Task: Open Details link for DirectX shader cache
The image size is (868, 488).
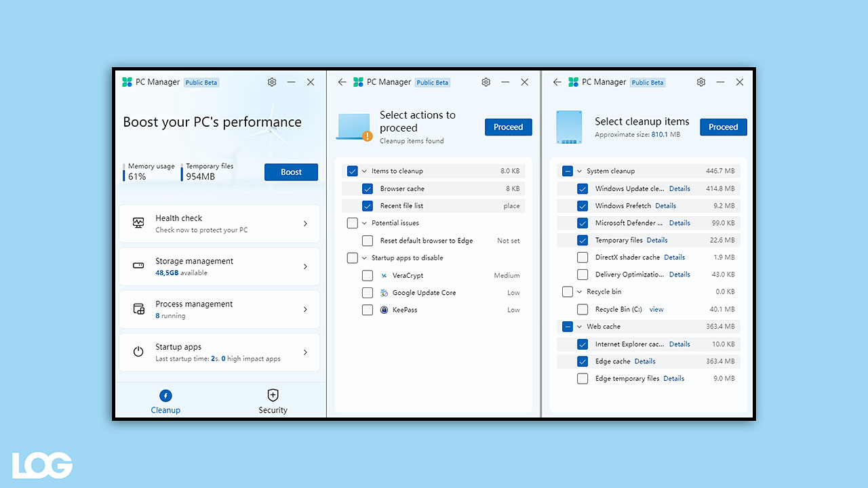Action: tap(675, 258)
